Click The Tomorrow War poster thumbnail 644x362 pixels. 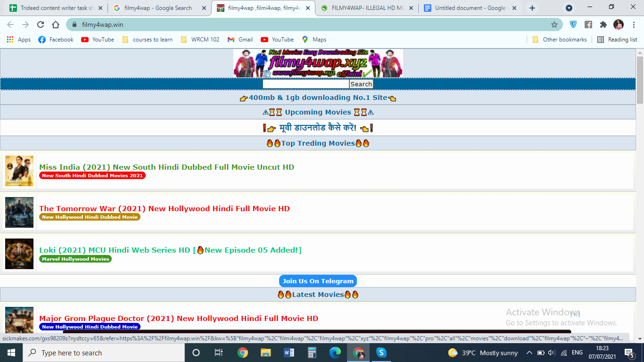click(x=19, y=212)
